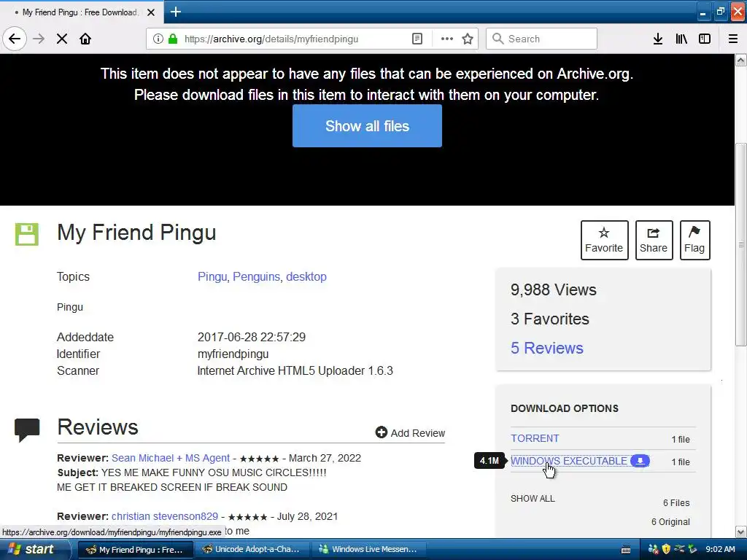Click the Show all files button
The height and width of the screenshot is (560, 747).
tap(367, 125)
